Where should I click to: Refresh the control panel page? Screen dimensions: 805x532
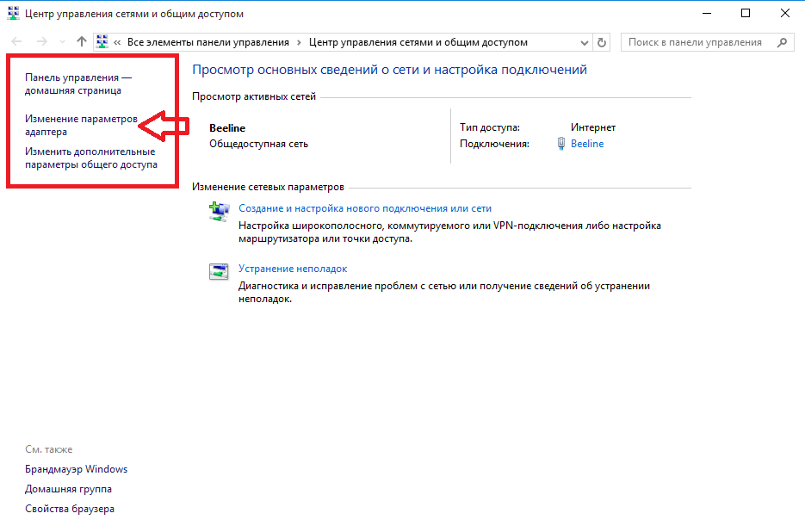(x=603, y=42)
